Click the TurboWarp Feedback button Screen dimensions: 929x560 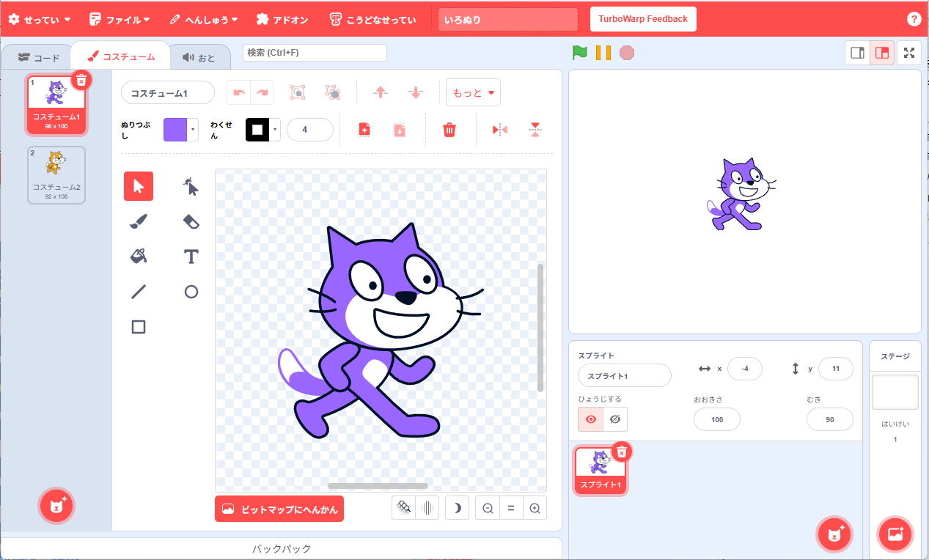click(x=643, y=19)
